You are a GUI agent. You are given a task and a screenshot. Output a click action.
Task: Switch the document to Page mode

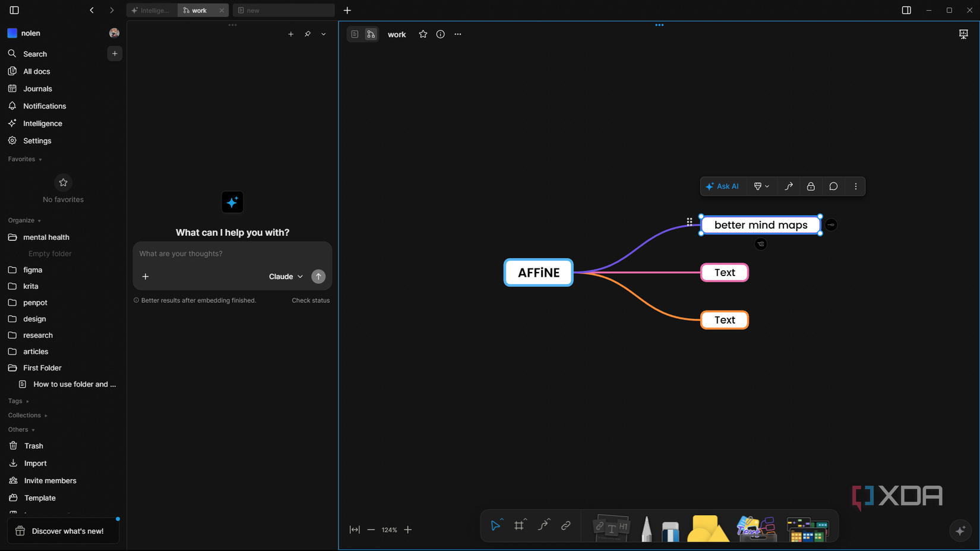point(355,34)
